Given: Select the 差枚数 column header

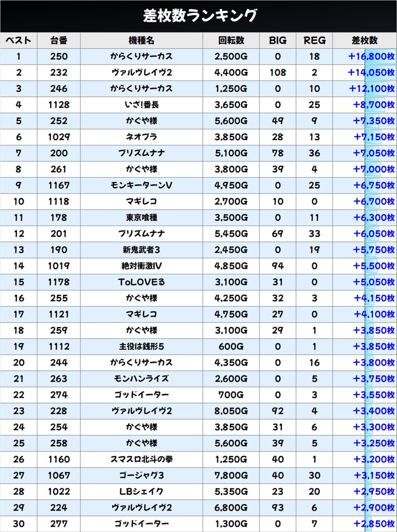Looking at the screenshot, I should [365, 40].
